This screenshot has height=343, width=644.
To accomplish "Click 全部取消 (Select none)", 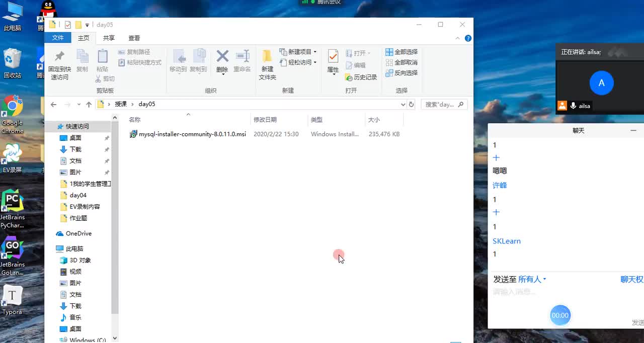I will pyautogui.click(x=401, y=62).
